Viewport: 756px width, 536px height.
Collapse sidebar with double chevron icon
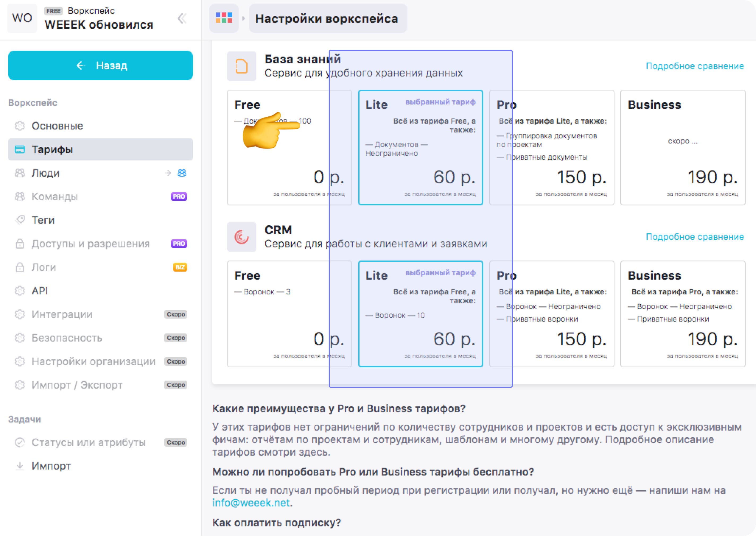182,19
